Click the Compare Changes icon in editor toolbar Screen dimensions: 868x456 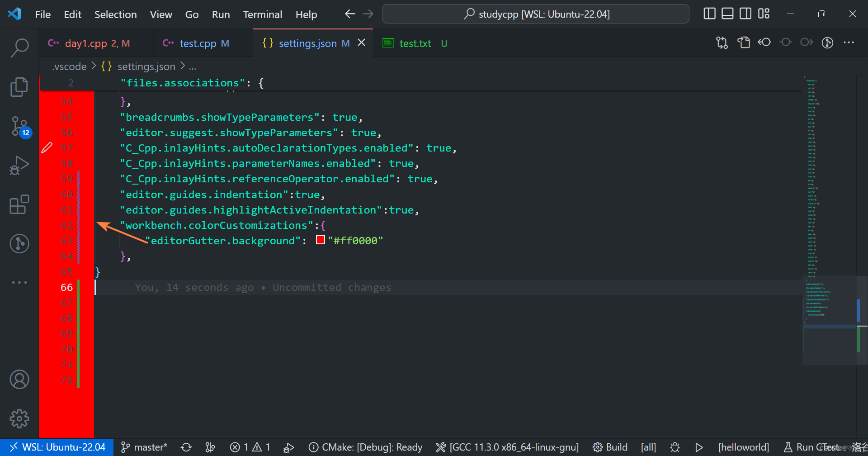722,43
